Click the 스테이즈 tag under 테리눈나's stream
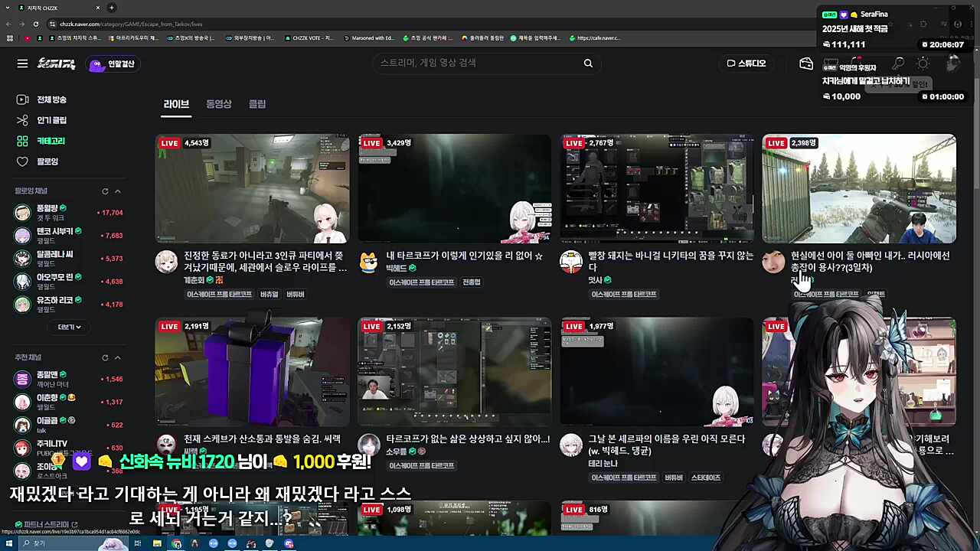Viewport: 980px width, 551px height. pos(706,478)
